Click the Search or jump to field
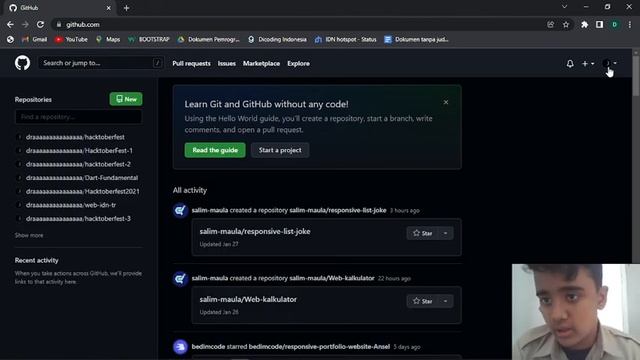 pos(101,63)
